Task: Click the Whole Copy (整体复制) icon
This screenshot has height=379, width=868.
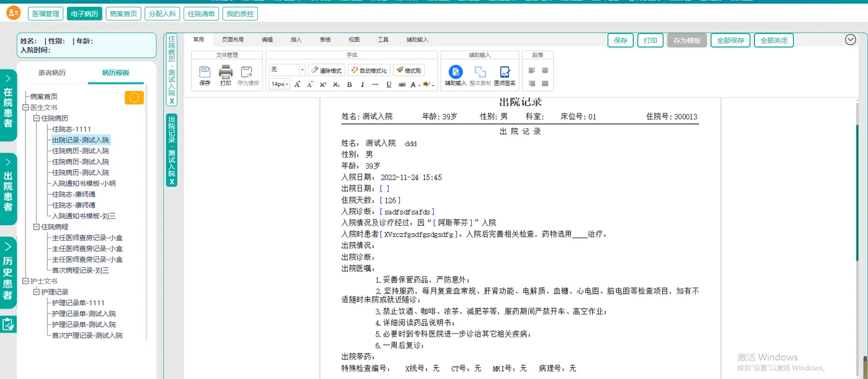Action: point(480,76)
